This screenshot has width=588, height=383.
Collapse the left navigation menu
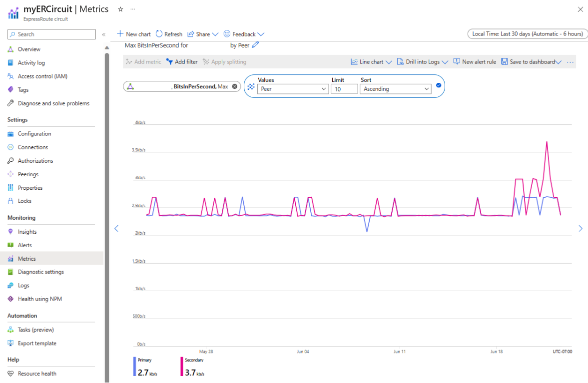[x=104, y=34]
